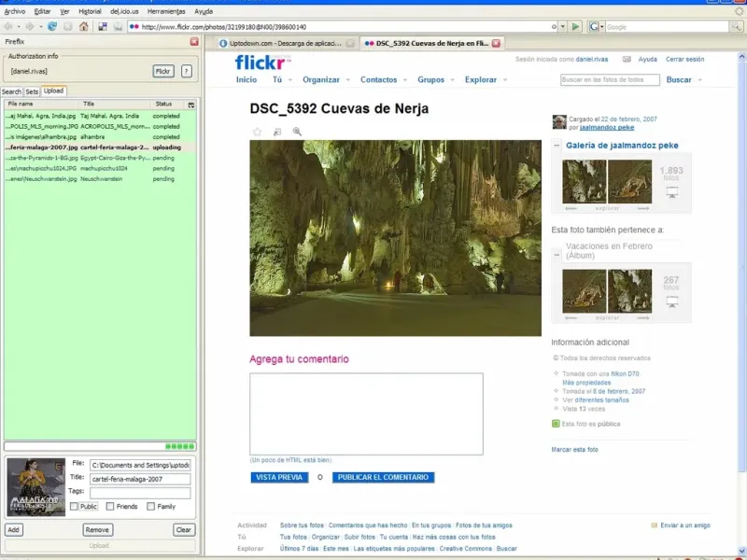Open slideshow icon for jaalmandoz gallery
This screenshot has height=560, width=747.
(671, 192)
